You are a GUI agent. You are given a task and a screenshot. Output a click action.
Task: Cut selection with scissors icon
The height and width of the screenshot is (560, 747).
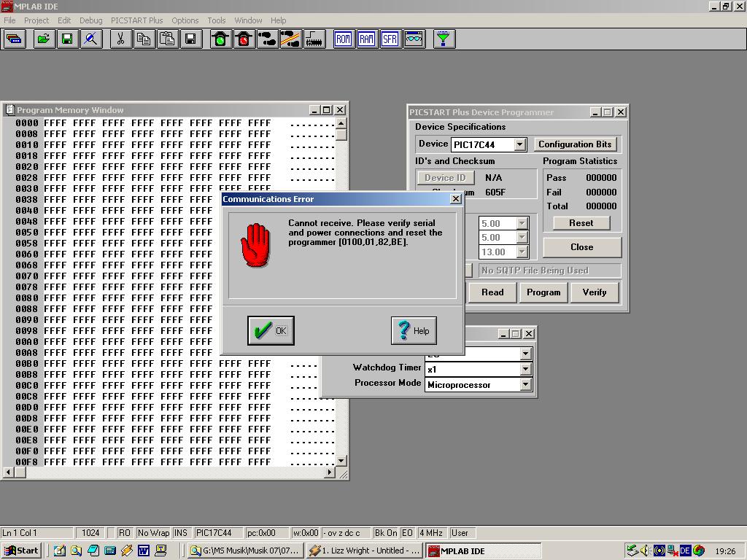pos(120,39)
